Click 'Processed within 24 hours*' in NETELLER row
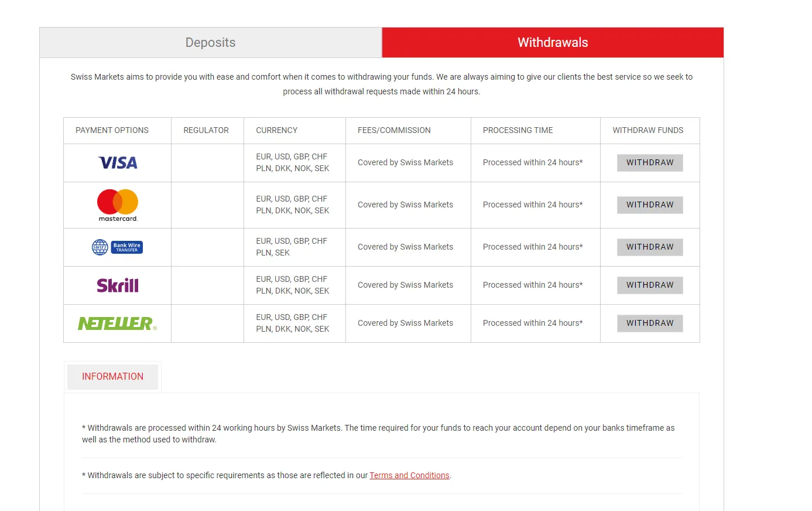The width and height of the screenshot is (812, 511). coord(533,323)
